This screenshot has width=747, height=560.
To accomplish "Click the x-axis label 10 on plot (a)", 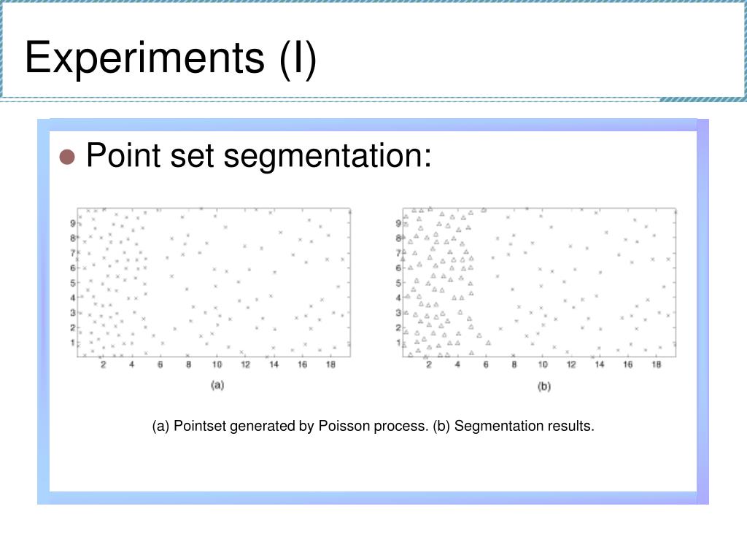I will coord(217,365).
